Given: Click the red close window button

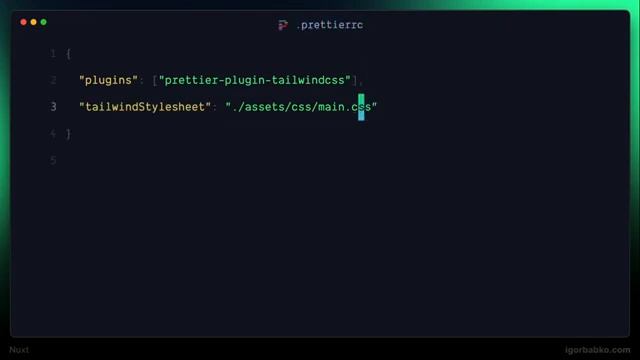Looking at the screenshot, I should [x=24, y=22].
